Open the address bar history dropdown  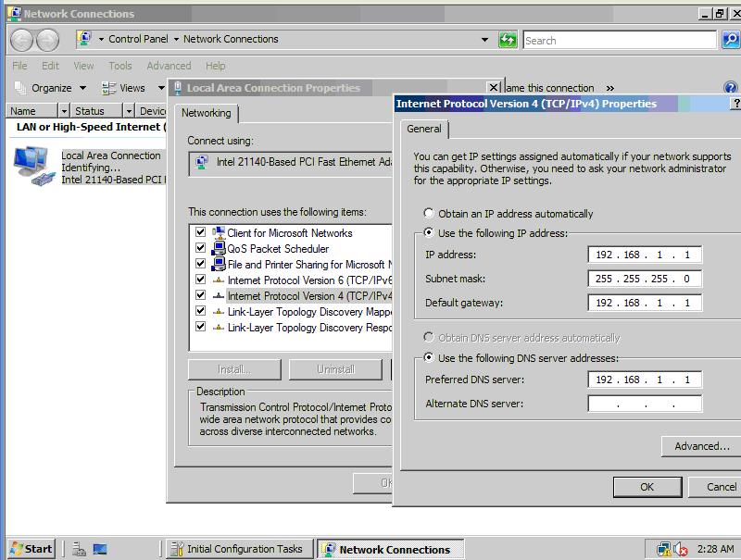(x=484, y=40)
